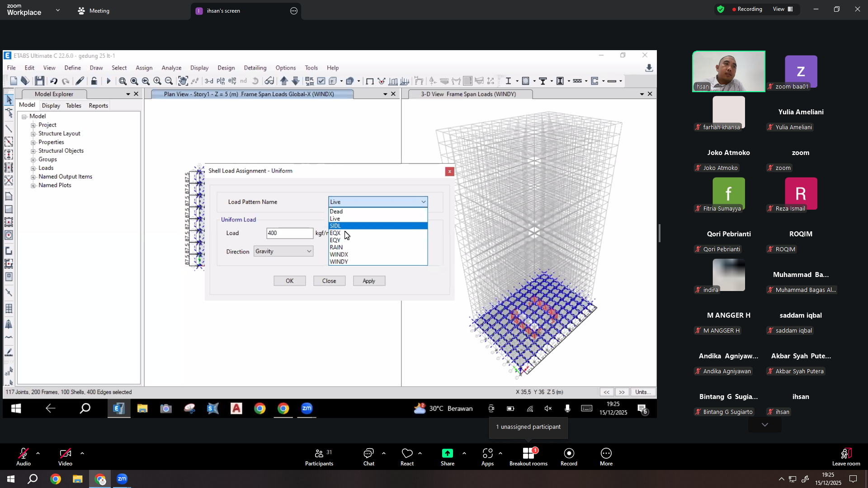868x488 pixels.
Task: Move up in list with the up arrow
Action: point(284,81)
